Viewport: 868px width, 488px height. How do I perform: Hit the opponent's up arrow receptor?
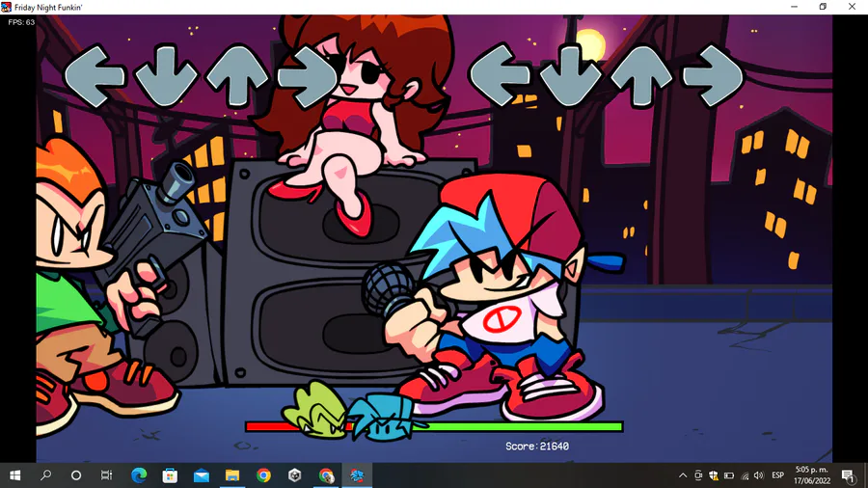pos(237,76)
